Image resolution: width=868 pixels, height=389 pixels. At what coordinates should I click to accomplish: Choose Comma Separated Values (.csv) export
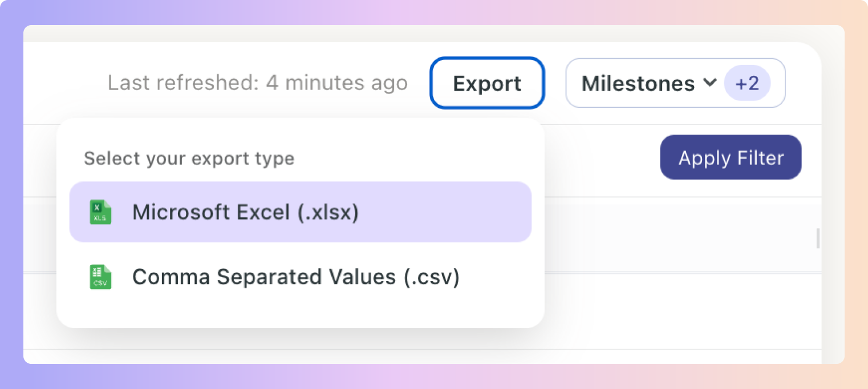(x=301, y=277)
